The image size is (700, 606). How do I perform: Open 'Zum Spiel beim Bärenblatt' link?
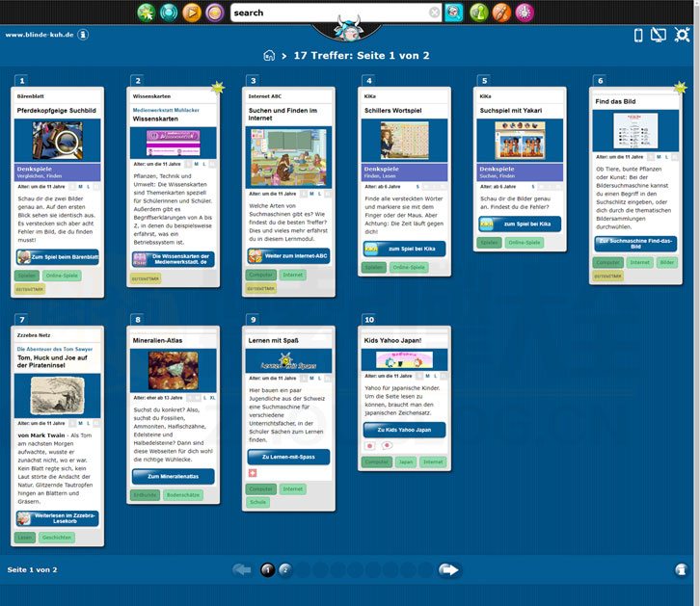click(58, 257)
